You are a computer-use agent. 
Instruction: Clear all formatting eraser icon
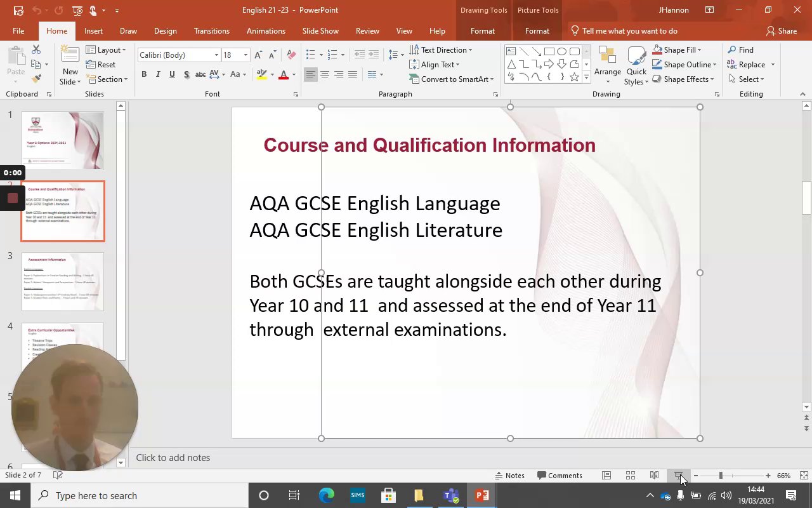[291, 55]
